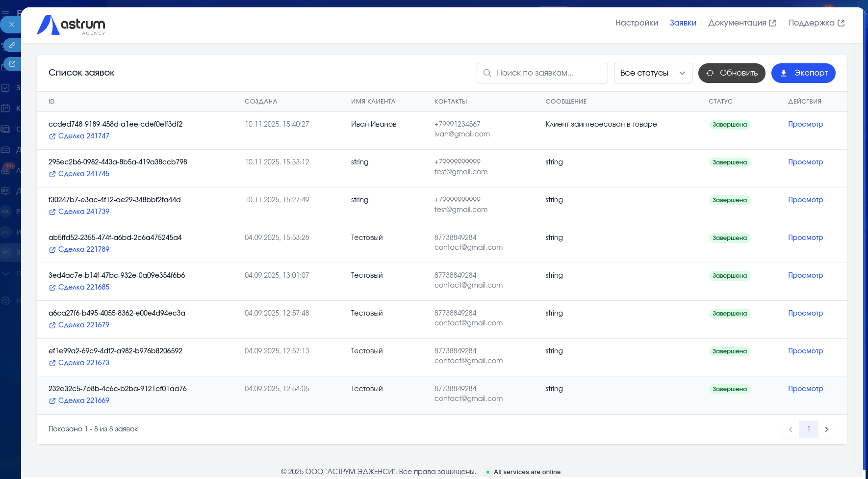This screenshot has width=868, height=479.
Task: Open the Настройки tab
Action: (637, 23)
